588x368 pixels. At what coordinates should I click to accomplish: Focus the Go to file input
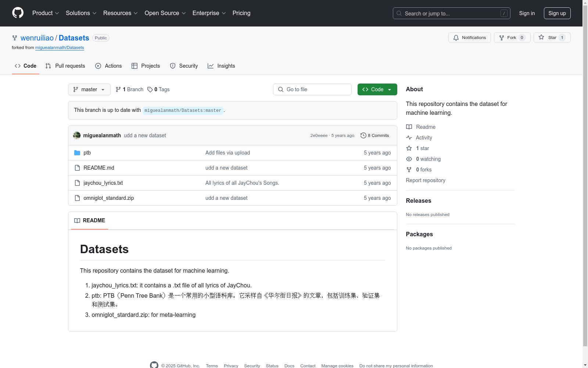pyautogui.click(x=312, y=89)
